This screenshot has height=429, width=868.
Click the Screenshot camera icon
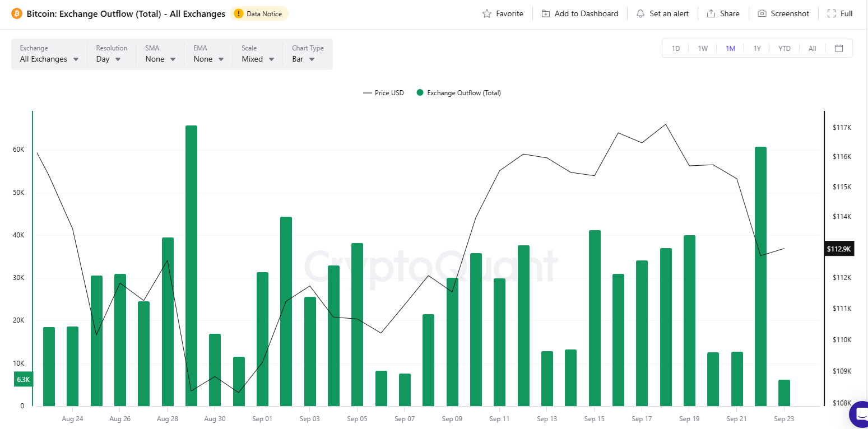(x=762, y=13)
